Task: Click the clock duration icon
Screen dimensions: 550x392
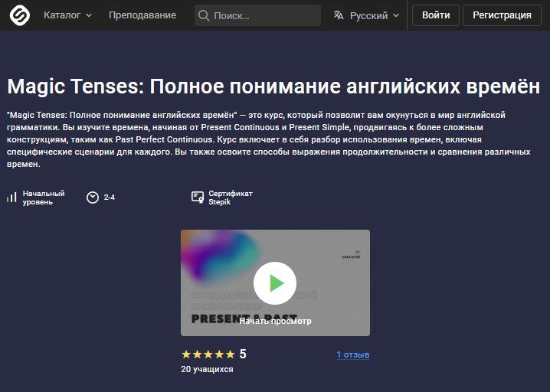Action: 93,198
